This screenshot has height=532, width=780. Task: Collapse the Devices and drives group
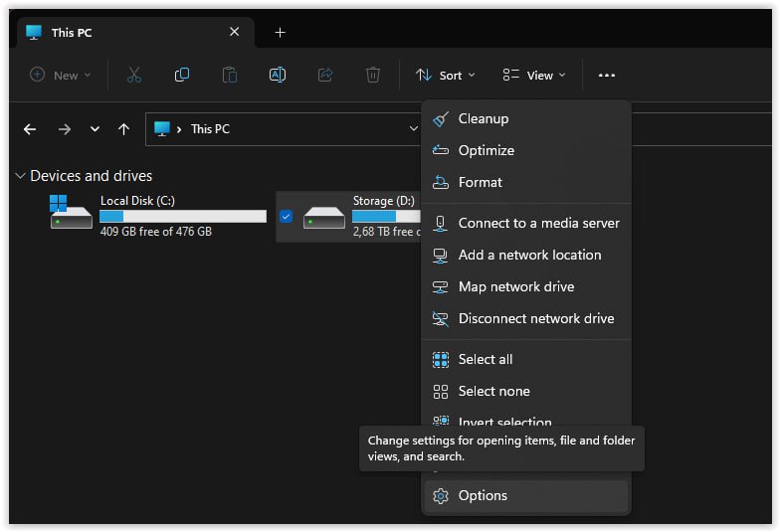(x=20, y=175)
